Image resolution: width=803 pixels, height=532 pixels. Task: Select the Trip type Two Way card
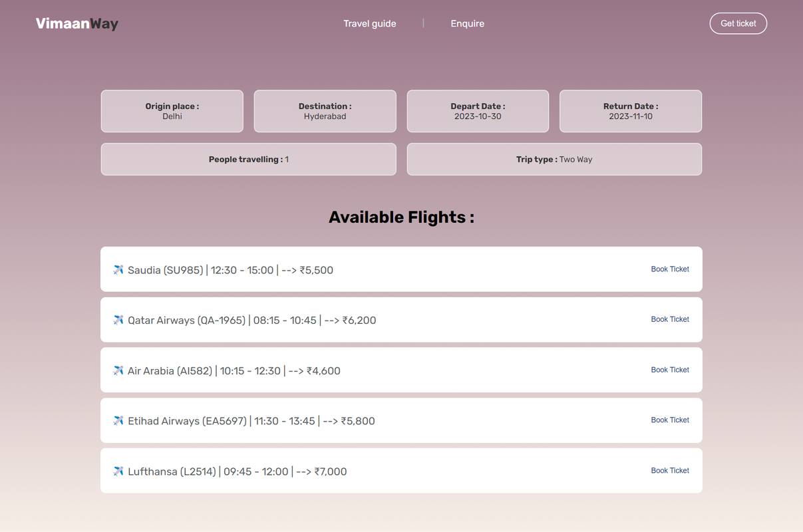coord(554,160)
